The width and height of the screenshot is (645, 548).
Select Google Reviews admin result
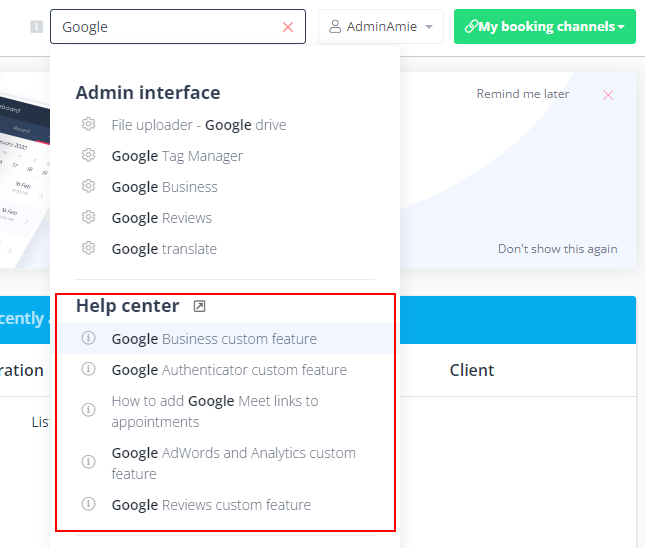click(162, 218)
